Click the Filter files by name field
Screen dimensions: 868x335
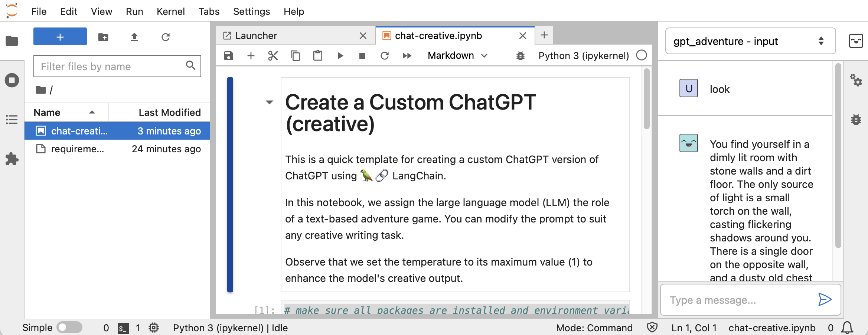point(111,66)
